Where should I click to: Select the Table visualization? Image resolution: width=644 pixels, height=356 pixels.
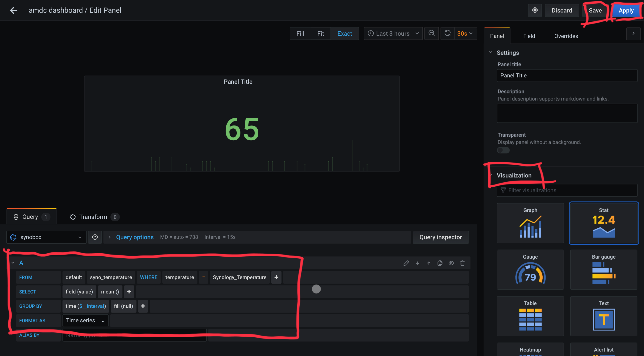click(530, 316)
